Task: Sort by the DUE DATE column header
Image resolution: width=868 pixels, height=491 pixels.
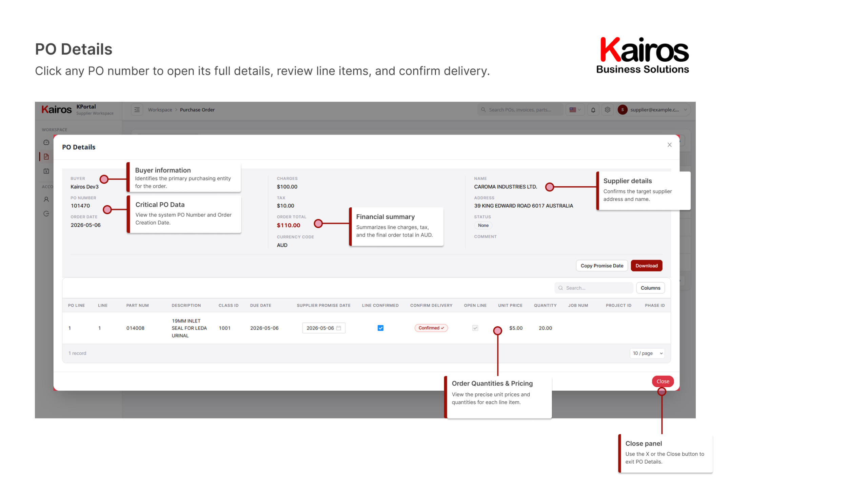Action: [x=261, y=306]
